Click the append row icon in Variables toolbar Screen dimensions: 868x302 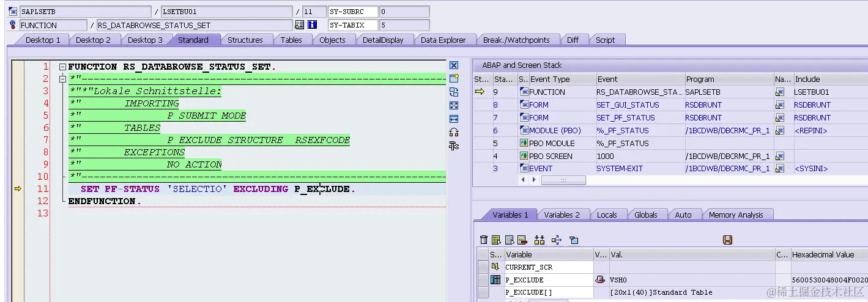pyautogui.click(x=509, y=240)
